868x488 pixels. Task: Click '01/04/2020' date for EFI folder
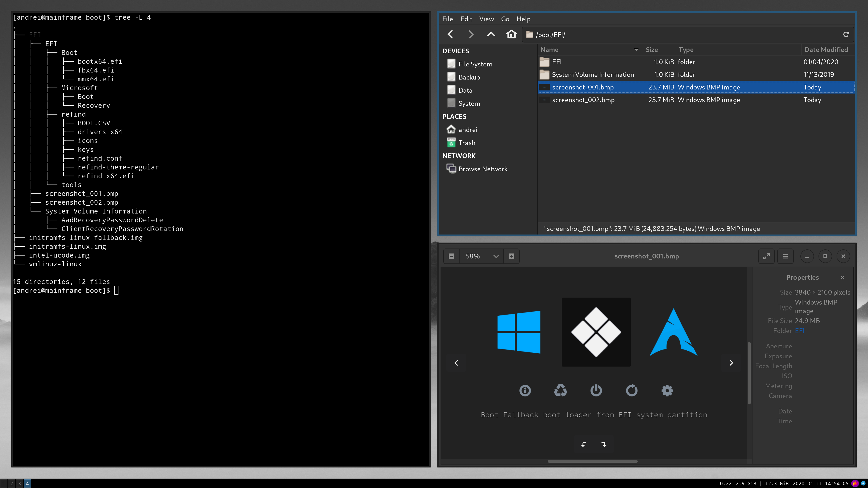[x=821, y=62]
